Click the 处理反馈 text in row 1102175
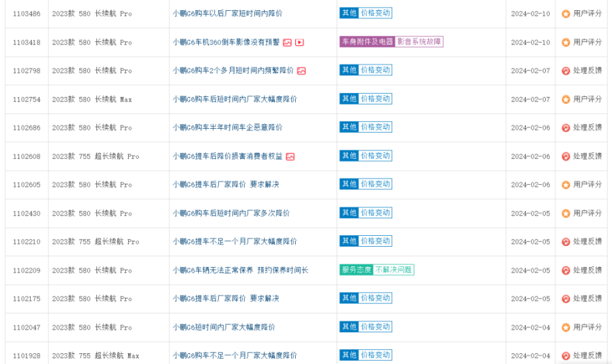The image size is (612, 364). point(587,299)
